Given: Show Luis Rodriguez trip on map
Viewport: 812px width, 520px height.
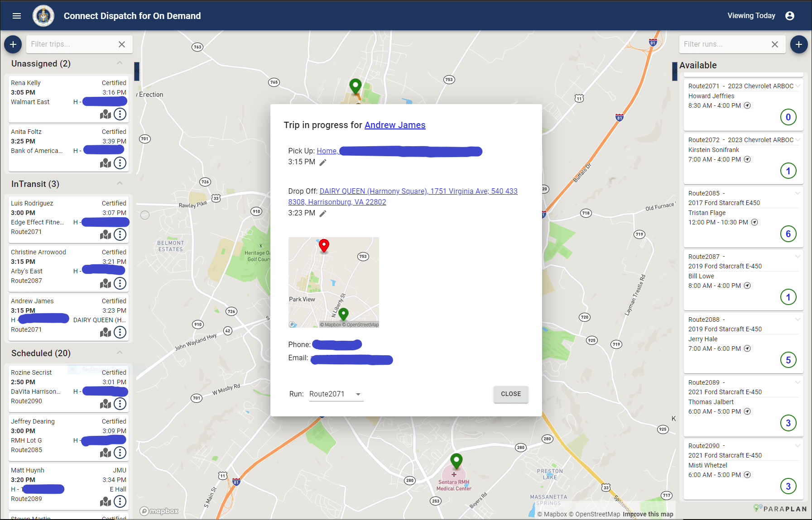Looking at the screenshot, I should pos(106,234).
